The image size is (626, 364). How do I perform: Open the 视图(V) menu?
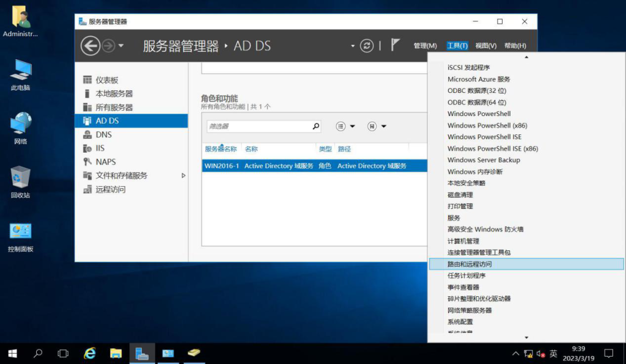point(486,46)
